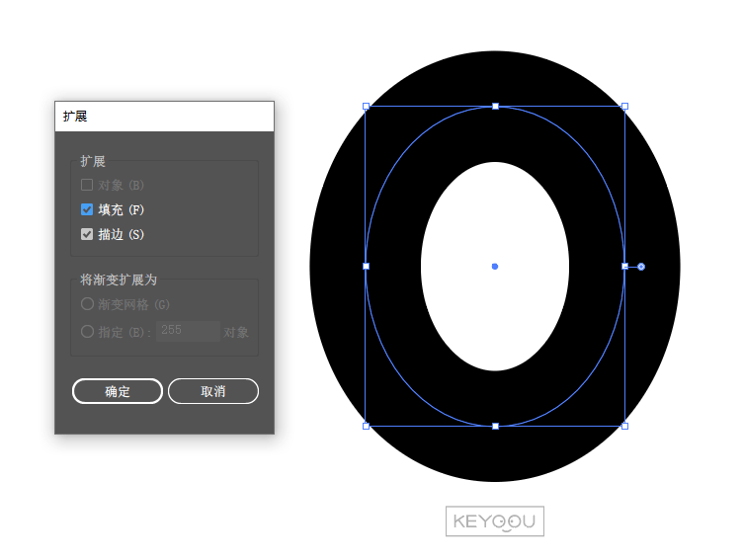
Task: Toggle the 描边 (S) checkbox
Action: (x=87, y=234)
